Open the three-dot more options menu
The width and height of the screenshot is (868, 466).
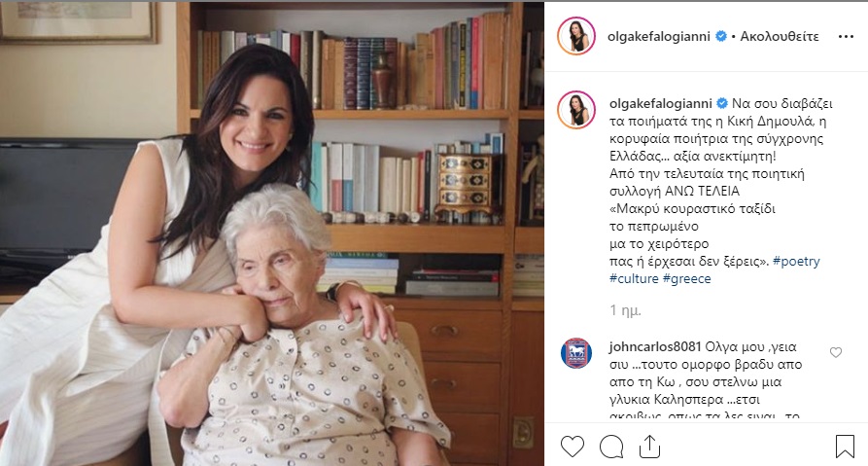(846, 37)
